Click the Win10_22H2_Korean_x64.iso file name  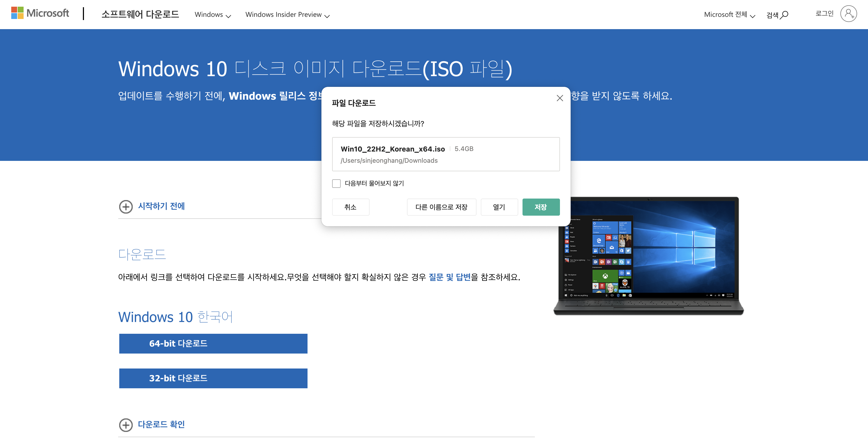coord(393,149)
